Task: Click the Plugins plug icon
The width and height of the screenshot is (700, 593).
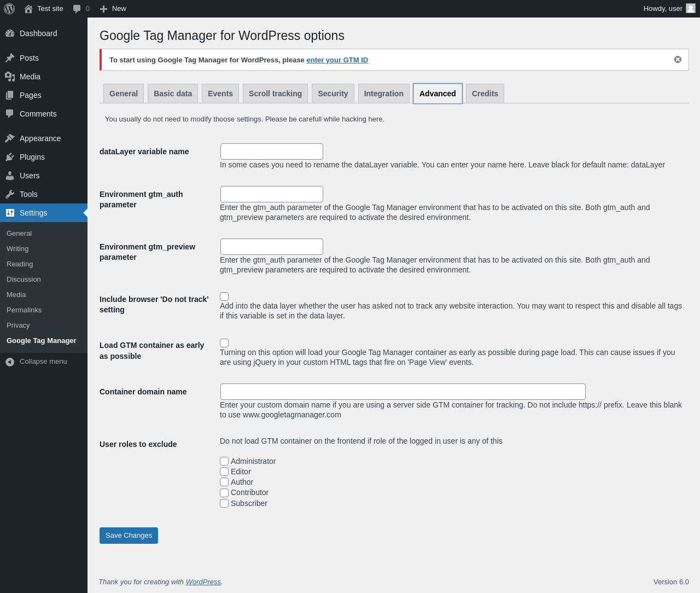Action: click(10, 157)
